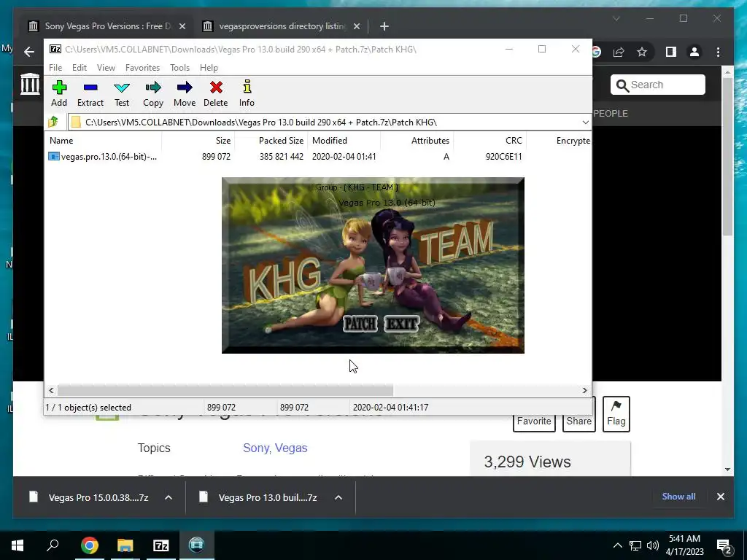Open the Edit menu
The image size is (747, 560).
79,68
